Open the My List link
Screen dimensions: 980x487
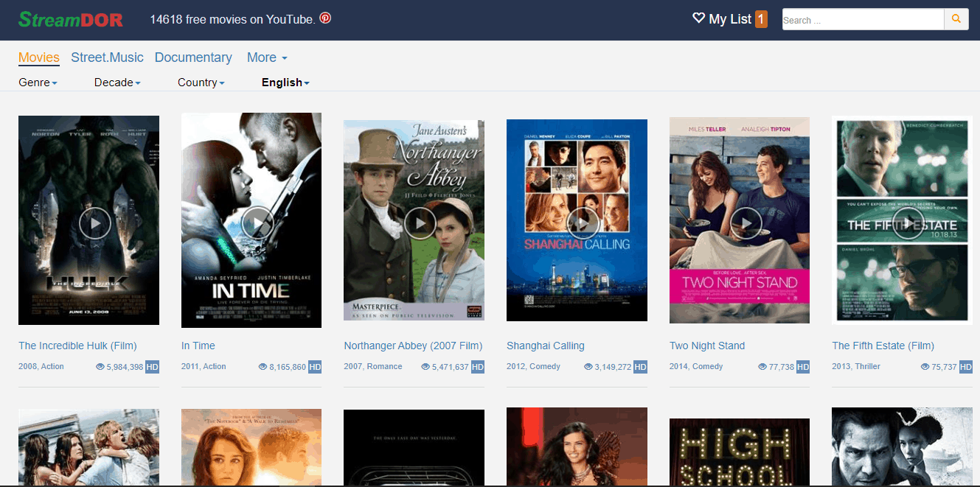[x=730, y=19]
